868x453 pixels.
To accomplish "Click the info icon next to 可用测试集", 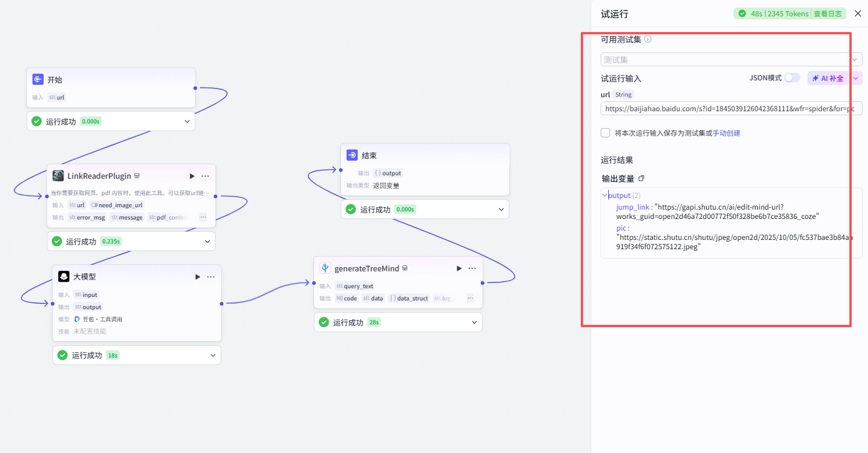I will [x=648, y=40].
